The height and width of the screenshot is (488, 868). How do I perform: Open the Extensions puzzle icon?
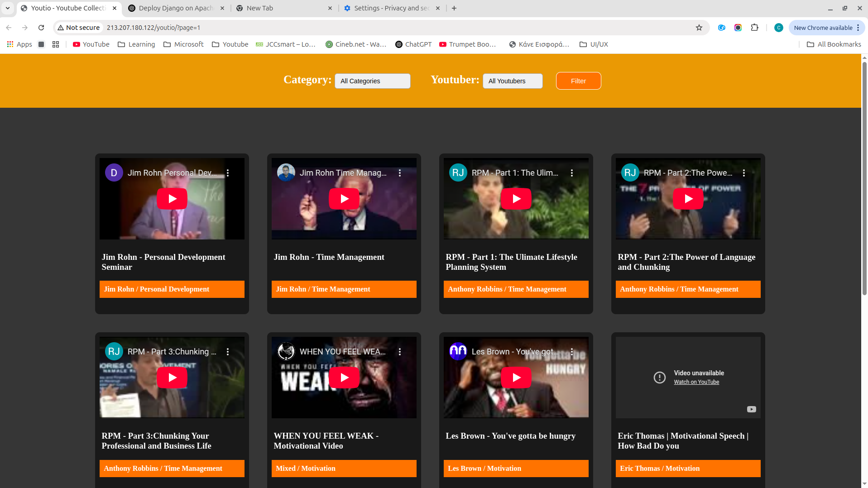coord(754,28)
